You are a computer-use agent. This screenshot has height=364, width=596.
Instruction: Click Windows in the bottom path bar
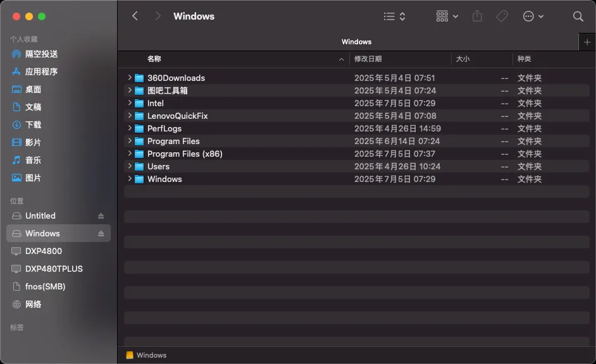tap(146, 355)
